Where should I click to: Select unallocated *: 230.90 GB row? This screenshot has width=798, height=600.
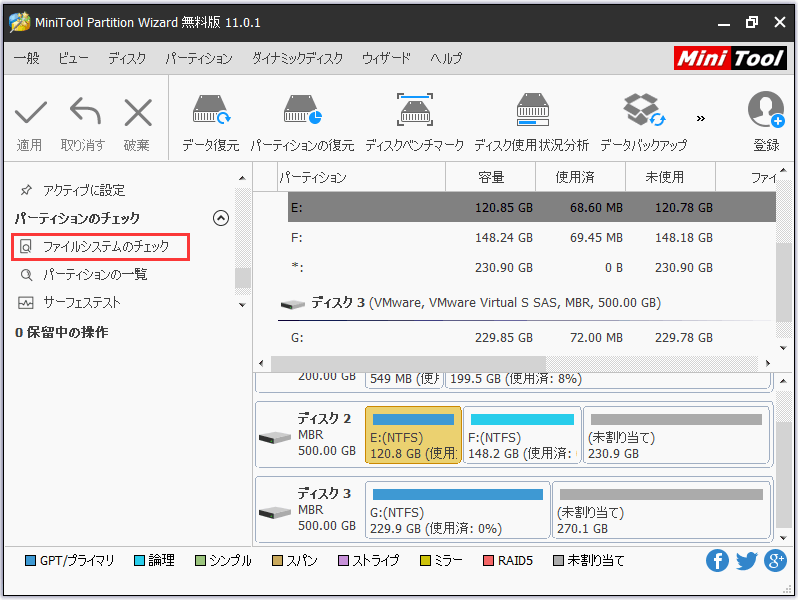(x=532, y=268)
